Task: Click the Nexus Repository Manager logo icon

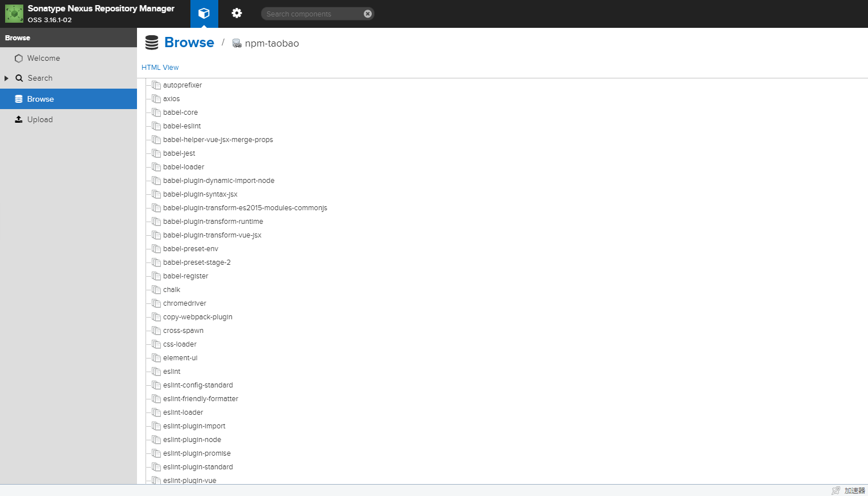Action: pos(14,13)
